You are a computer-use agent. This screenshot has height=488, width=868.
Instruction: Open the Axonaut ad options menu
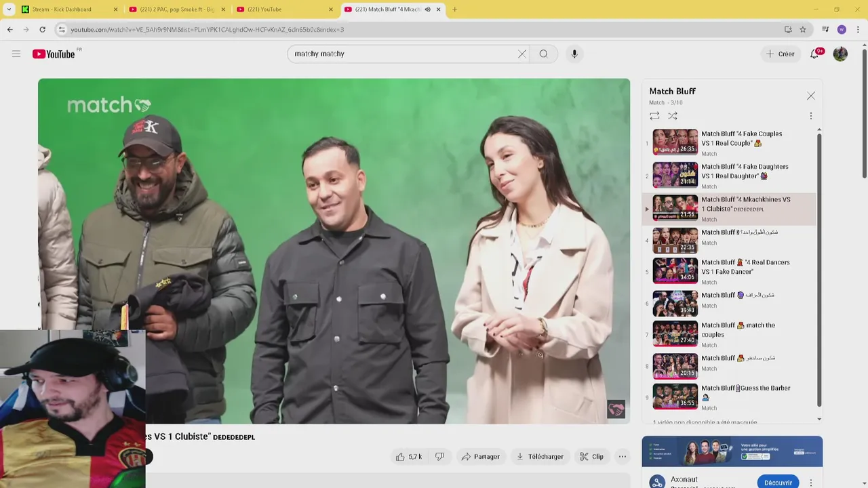point(810,483)
